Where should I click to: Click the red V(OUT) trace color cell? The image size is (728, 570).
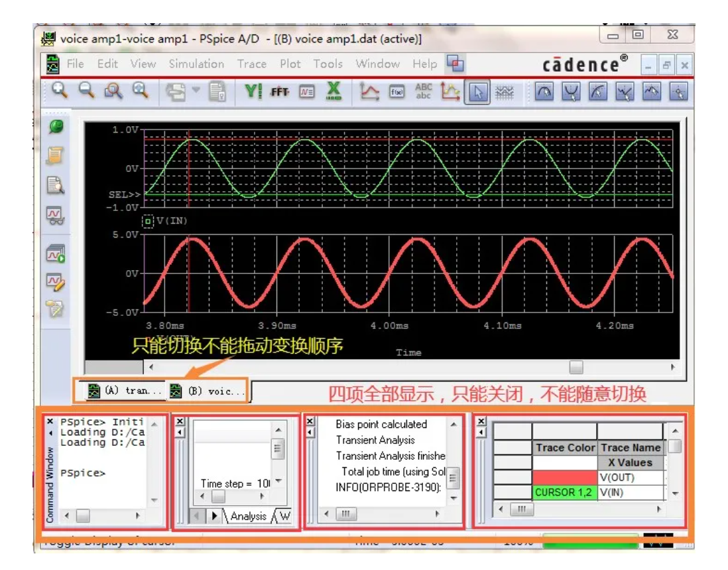565,478
